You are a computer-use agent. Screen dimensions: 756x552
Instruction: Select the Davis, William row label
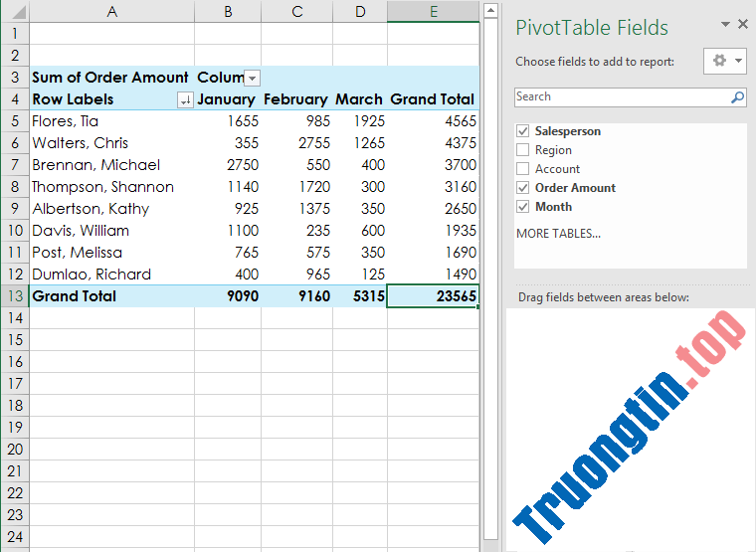(x=111, y=231)
